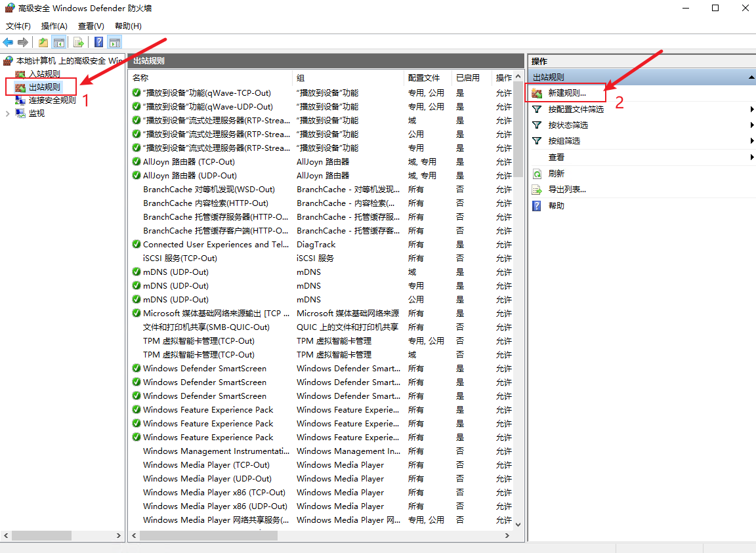Click the rule list horizontal scroll-right arrow

click(x=507, y=536)
